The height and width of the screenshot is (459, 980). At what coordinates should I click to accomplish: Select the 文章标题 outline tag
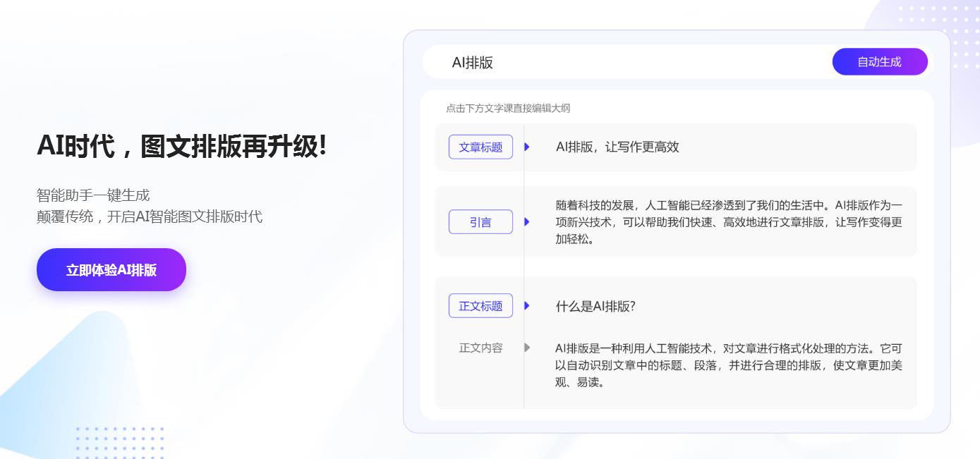tap(480, 147)
